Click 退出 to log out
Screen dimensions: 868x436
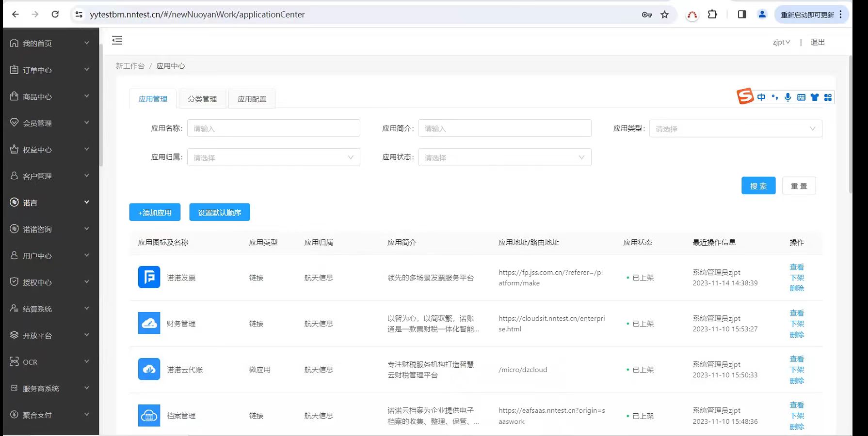[x=818, y=42]
